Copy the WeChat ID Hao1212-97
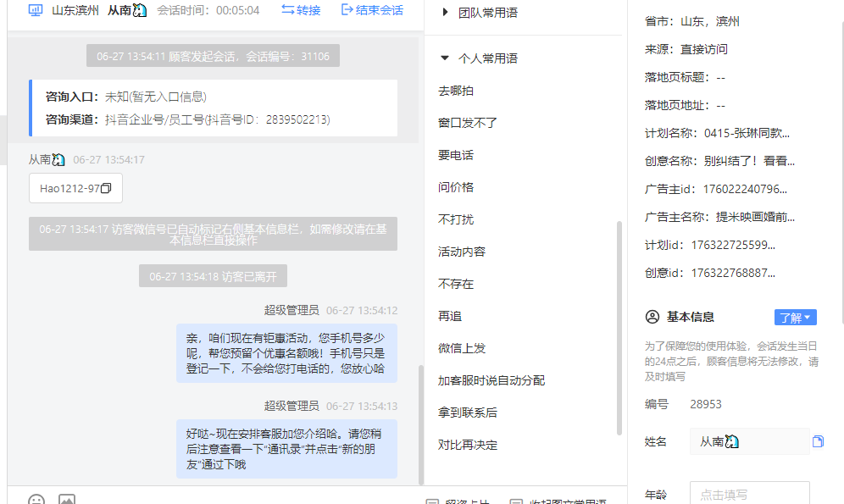Viewport: 844px width, 504px height. coord(106,188)
